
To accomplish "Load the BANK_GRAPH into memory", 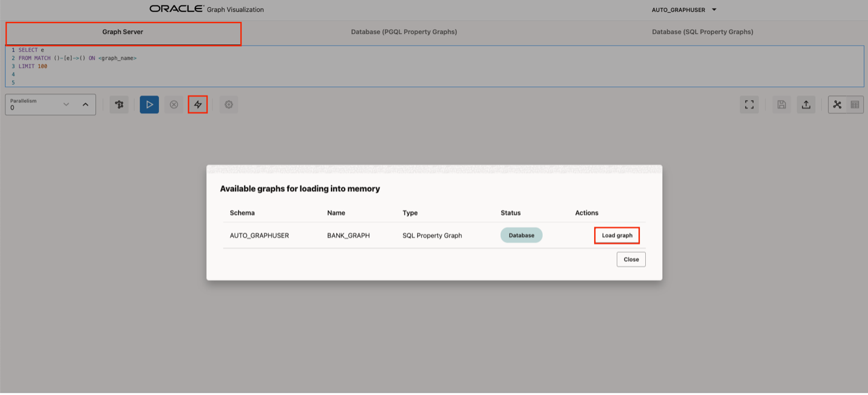I will click(x=617, y=235).
